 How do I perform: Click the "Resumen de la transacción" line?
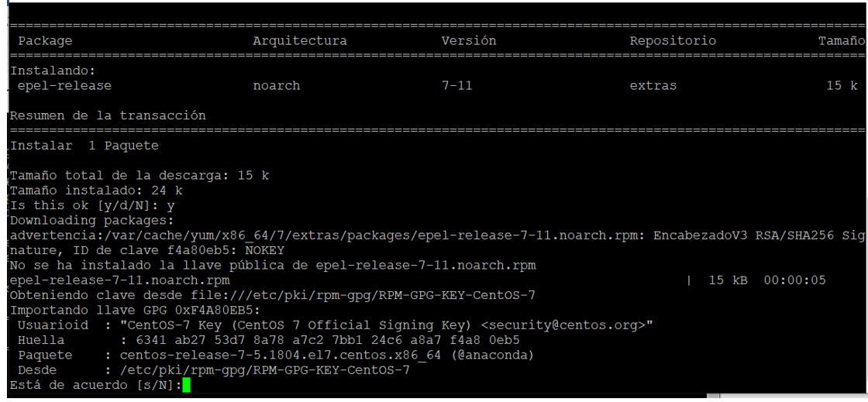pos(108,115)
